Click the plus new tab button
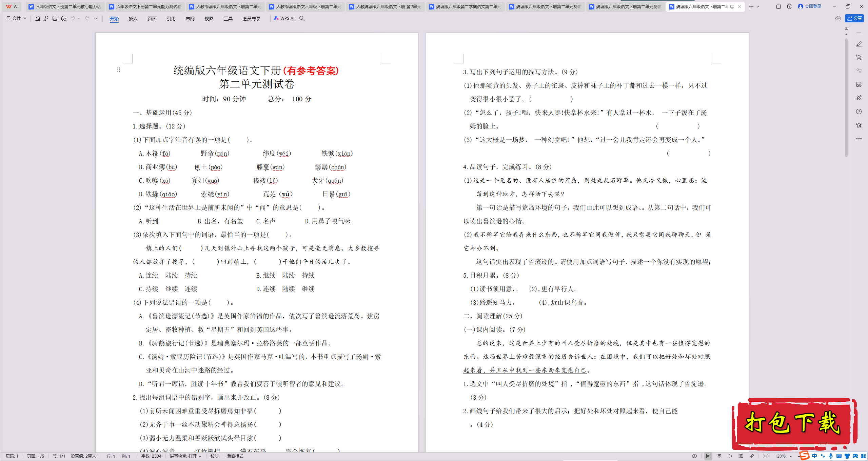Viewport: 868px width, 461px height. coord(751,6)
